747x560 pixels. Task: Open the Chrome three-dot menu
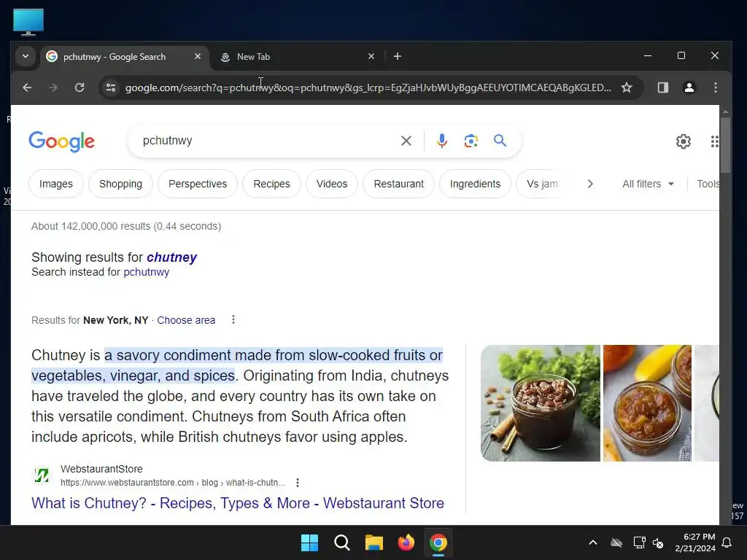(715, 87)
